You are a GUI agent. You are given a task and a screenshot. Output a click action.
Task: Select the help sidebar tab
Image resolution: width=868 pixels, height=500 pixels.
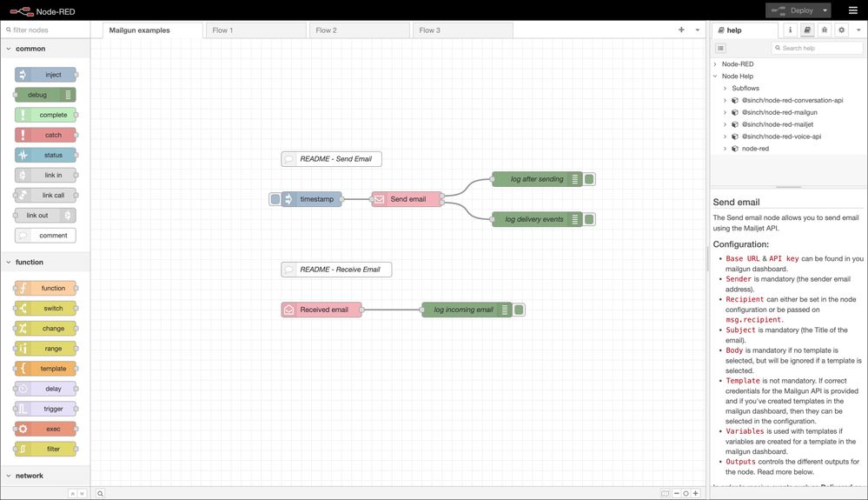pyautogui.click(x=745, y=30)
